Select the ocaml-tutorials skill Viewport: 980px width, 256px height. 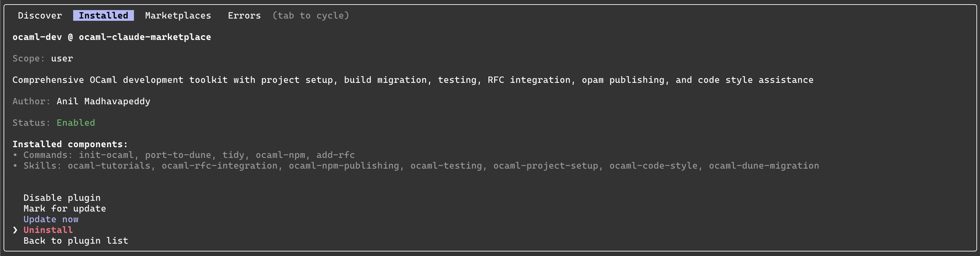109,165
